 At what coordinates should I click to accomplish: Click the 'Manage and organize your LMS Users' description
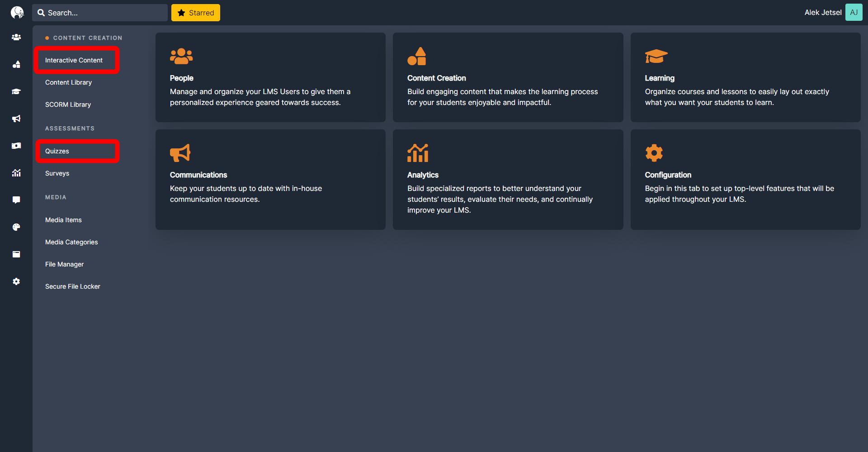pyautogui.click(x=260, y=97)
